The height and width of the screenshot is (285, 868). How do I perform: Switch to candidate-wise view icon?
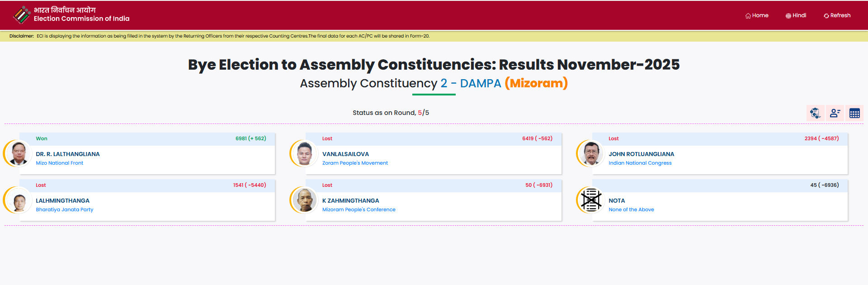tap(835, 113)
